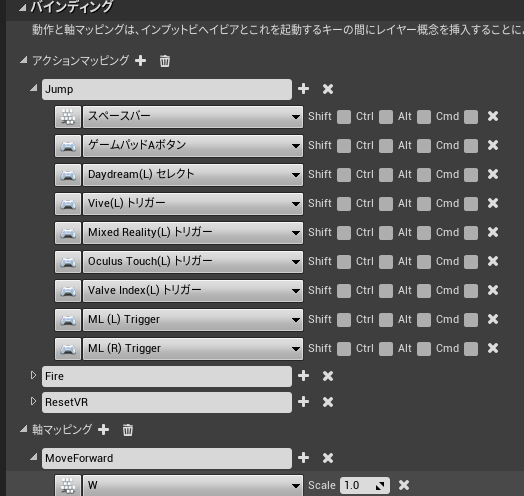
Task: Remove the Oculus Touch(L) トリガー binding
Action: 493,261
